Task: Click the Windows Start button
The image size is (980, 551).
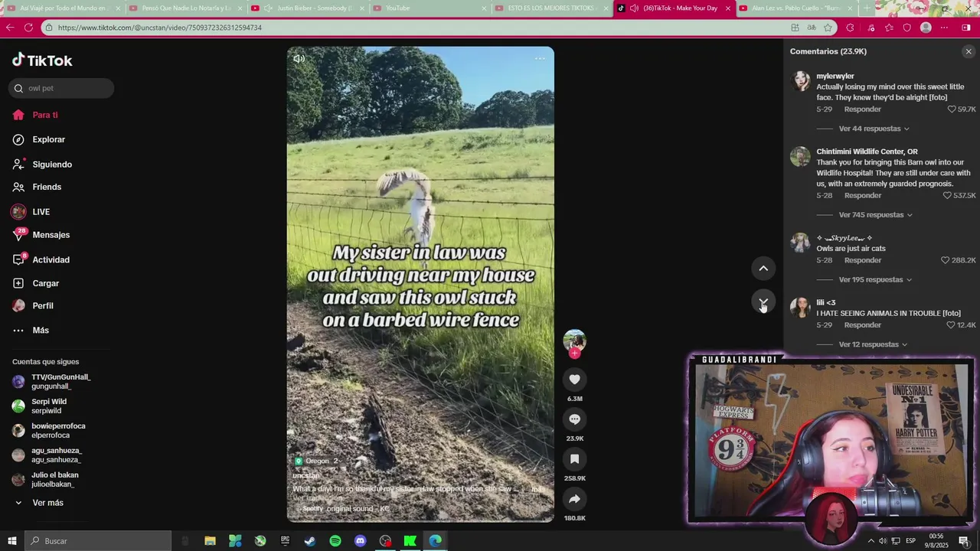Action: tap(11, 541)
